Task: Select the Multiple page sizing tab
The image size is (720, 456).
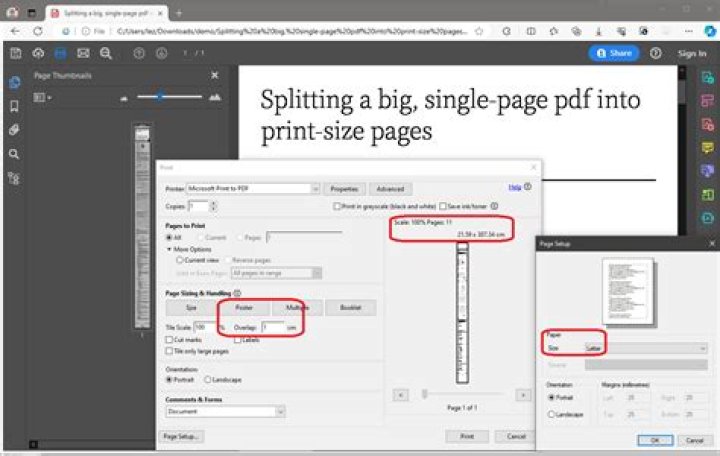Action: (x=297, y=308)
